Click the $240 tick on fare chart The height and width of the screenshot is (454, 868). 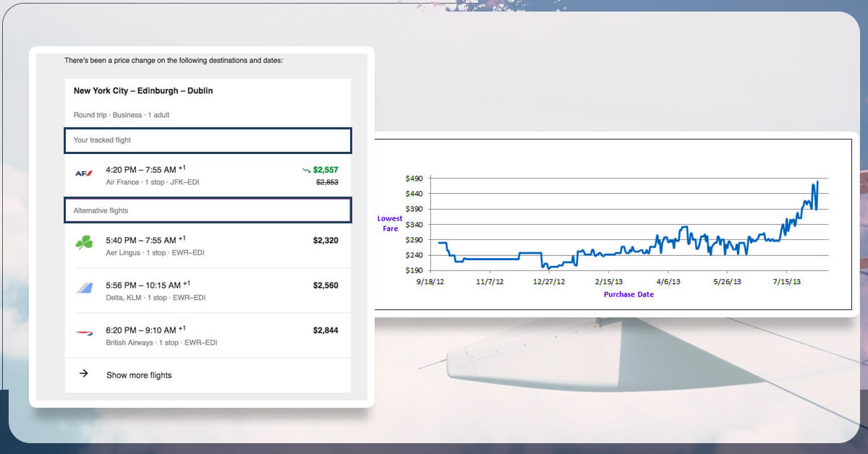414,255
